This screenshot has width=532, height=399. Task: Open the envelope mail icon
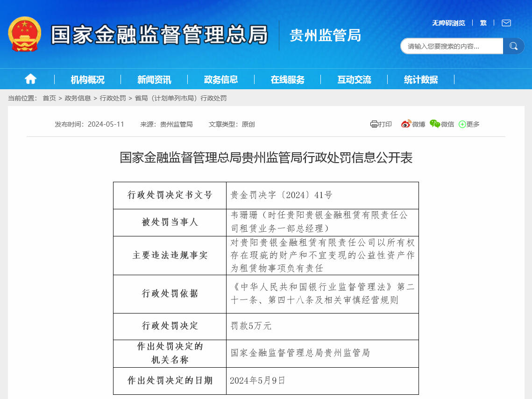(506, 23)
